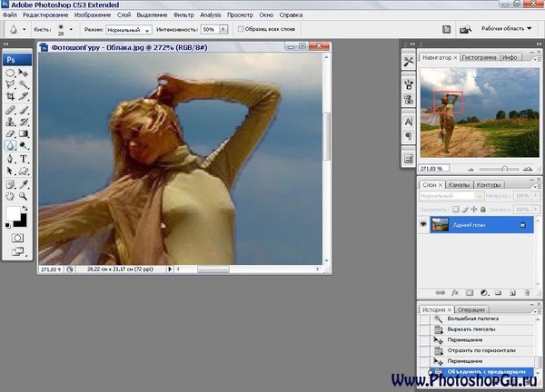Switch to the 'Каналы' tab
Viewport: 545px width, 392px height.
459,184
